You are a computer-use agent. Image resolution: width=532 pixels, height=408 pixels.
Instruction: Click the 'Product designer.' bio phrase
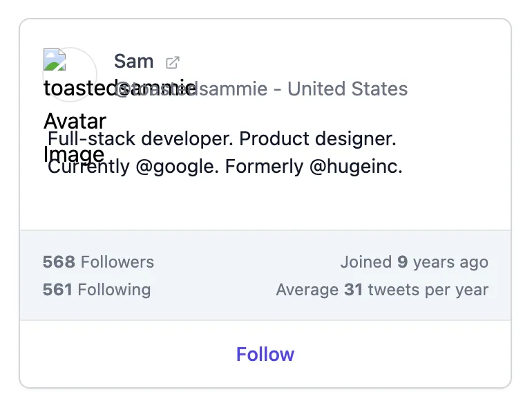pos(318,139)
